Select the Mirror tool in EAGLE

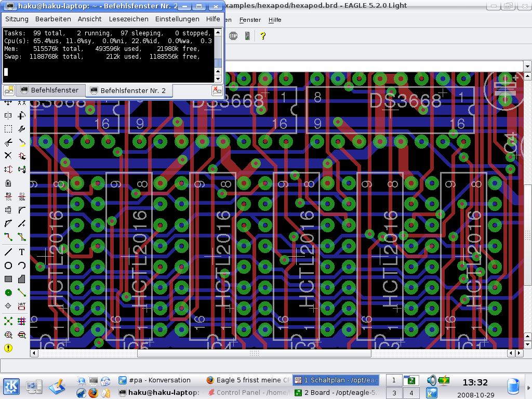coord(8,116)
